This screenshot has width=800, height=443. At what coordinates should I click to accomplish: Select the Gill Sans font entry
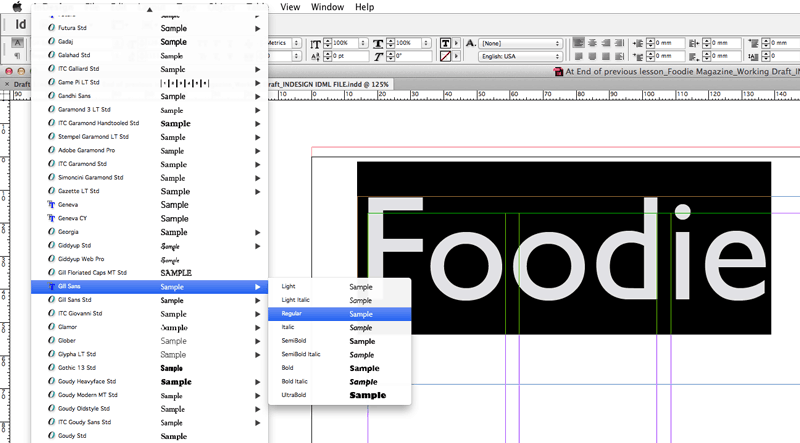pyautogui.click(x=149, y=287)
